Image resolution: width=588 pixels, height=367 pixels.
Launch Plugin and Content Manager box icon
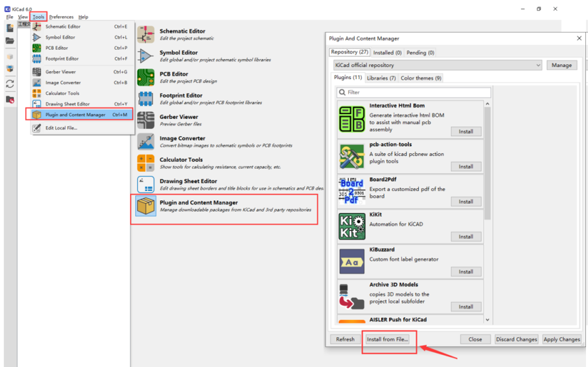point(145,206)
